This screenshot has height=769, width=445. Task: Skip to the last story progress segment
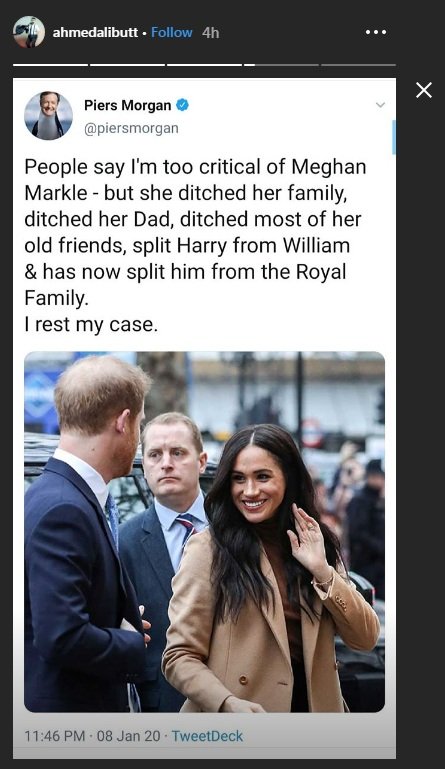pos(359,65)
